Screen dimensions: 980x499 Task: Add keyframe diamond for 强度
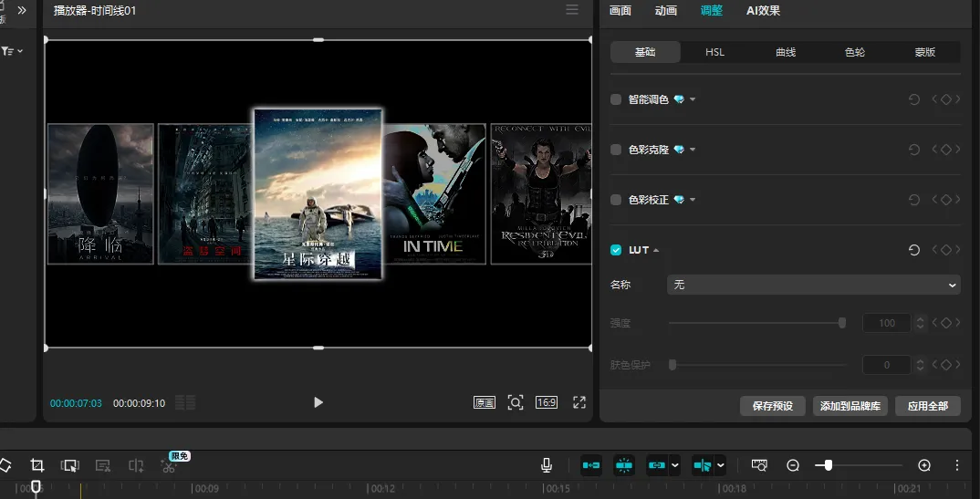[946, 323]
